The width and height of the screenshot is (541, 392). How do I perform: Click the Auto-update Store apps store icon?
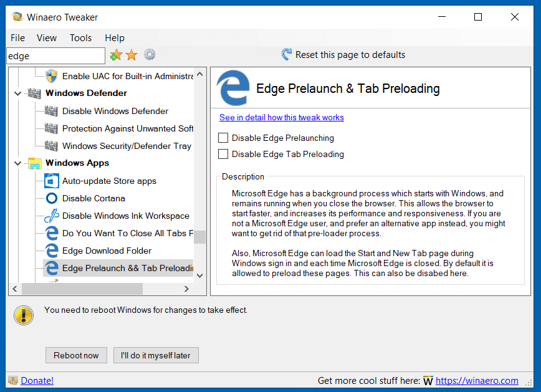(x=52, y=181)
